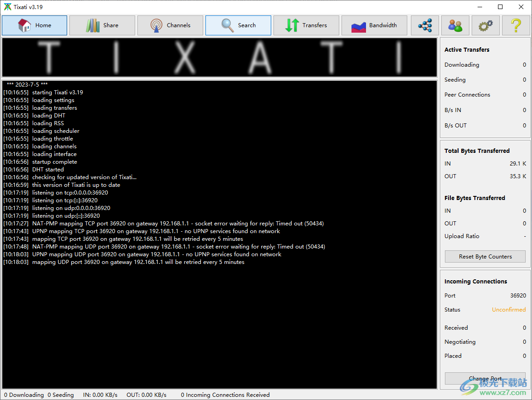
Task: Click the Incoming Connections heading
Action: 476,281
